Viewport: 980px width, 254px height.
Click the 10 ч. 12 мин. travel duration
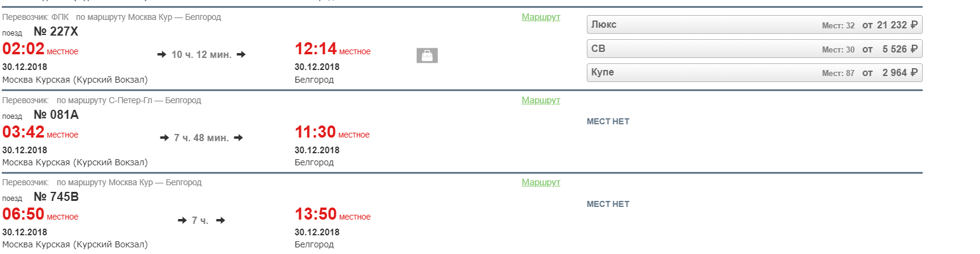[201, 55]
